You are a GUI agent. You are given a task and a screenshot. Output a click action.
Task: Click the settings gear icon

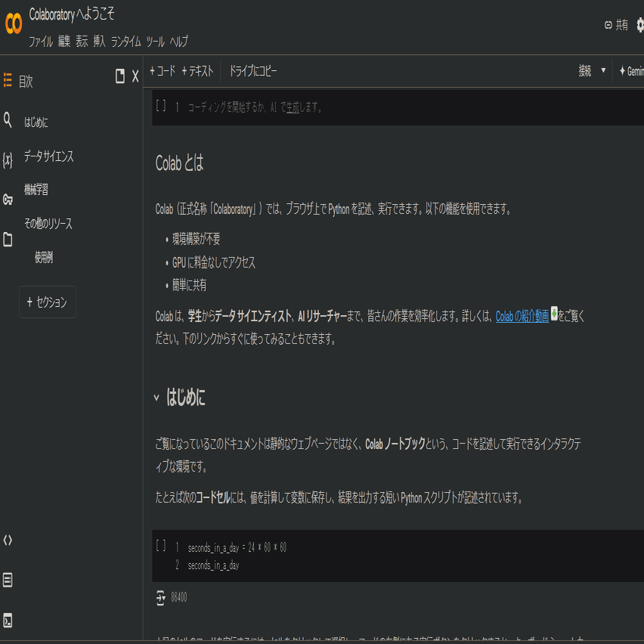click(640, 25)
